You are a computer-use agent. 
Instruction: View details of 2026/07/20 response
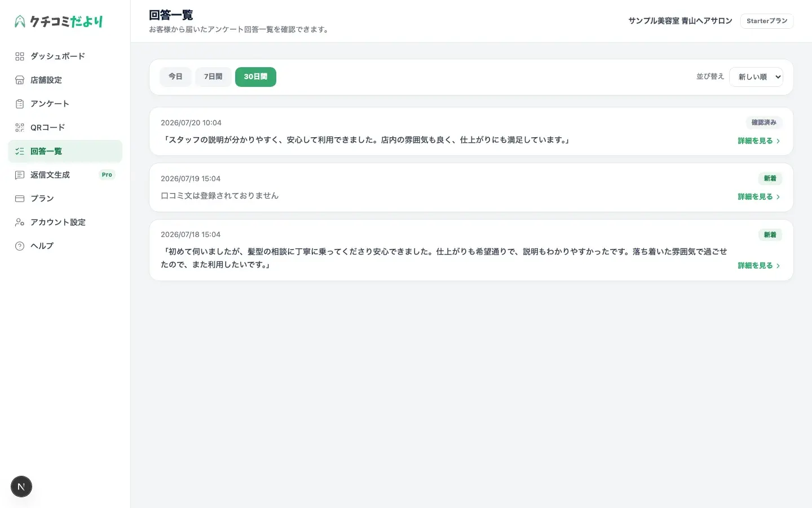(x=759, y=141)
